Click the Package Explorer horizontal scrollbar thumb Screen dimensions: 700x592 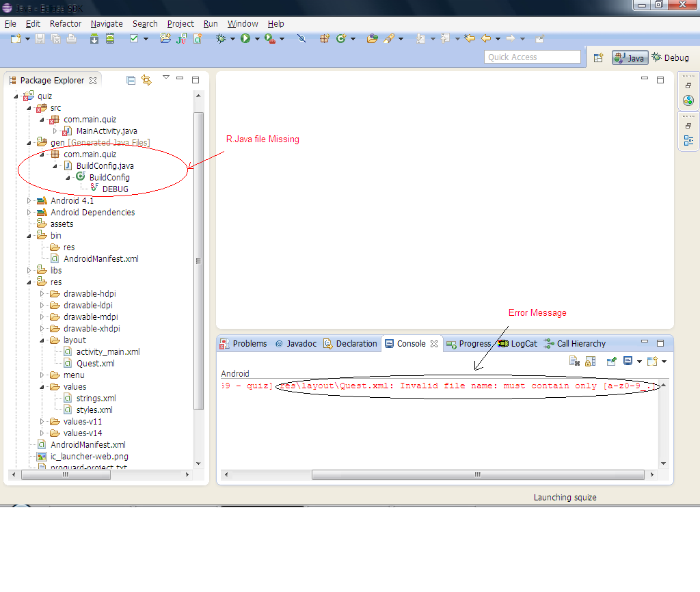66,474
